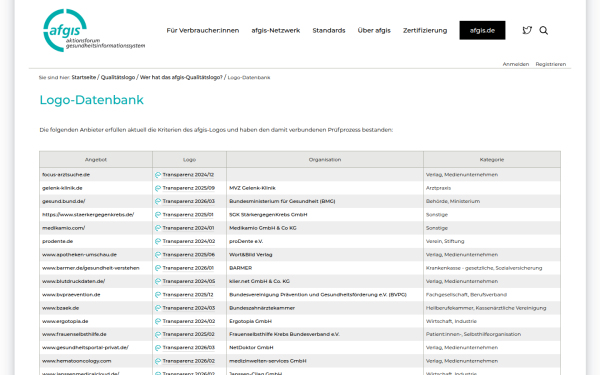This screenshot has width=600, height=375.
Task: Click logo icon in barmer.de row
Action: (158, 268)
